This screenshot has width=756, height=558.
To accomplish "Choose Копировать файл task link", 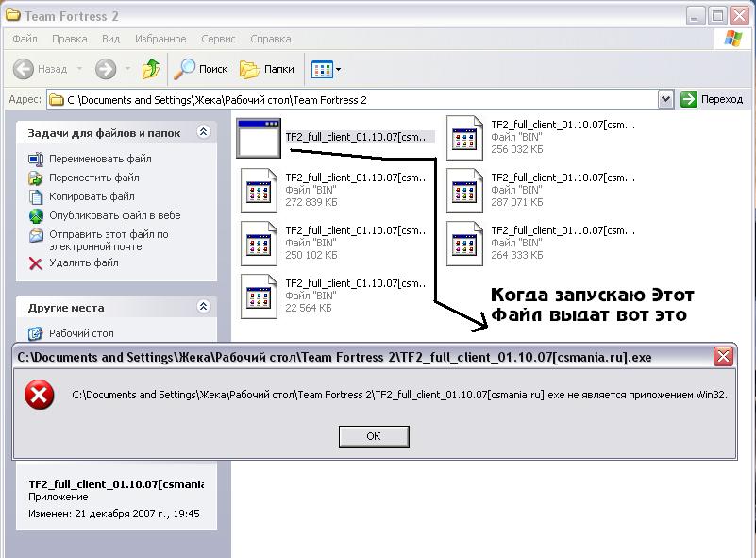I will (92, 196).
